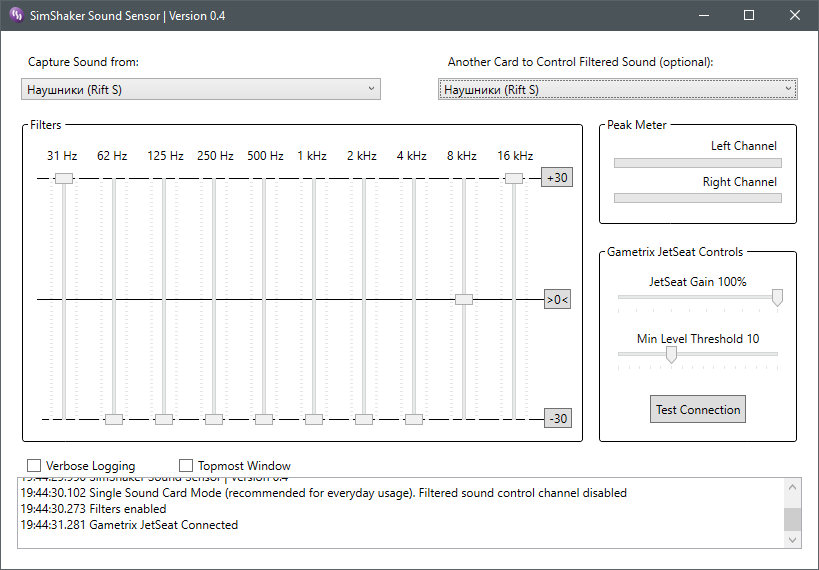The width and height of the screenshot is (819, 570).
Task: Reset all filters with >0< button
Action: click(x=557, y=299)
